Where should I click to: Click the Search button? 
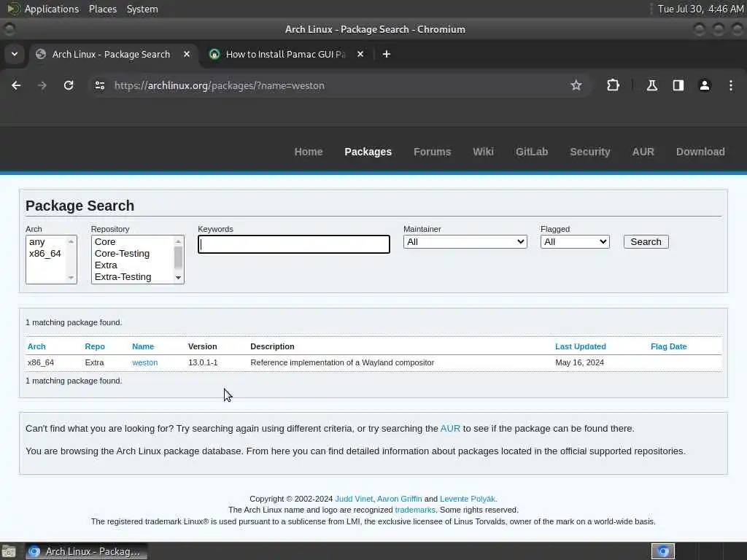pos(646,242)
